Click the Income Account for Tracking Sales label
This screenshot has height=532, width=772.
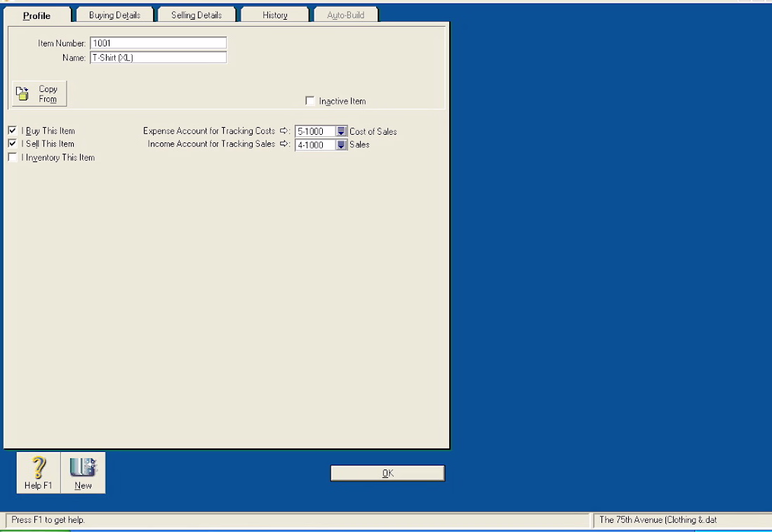click(x=211, y=144)
